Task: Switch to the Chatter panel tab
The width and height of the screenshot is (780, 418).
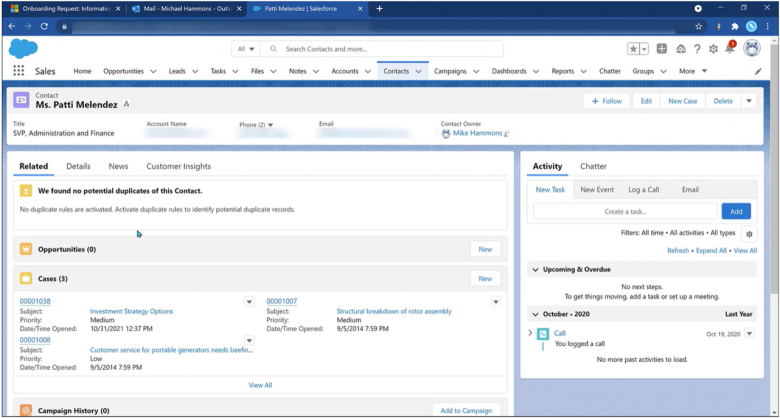Action: tap(593, 166)
